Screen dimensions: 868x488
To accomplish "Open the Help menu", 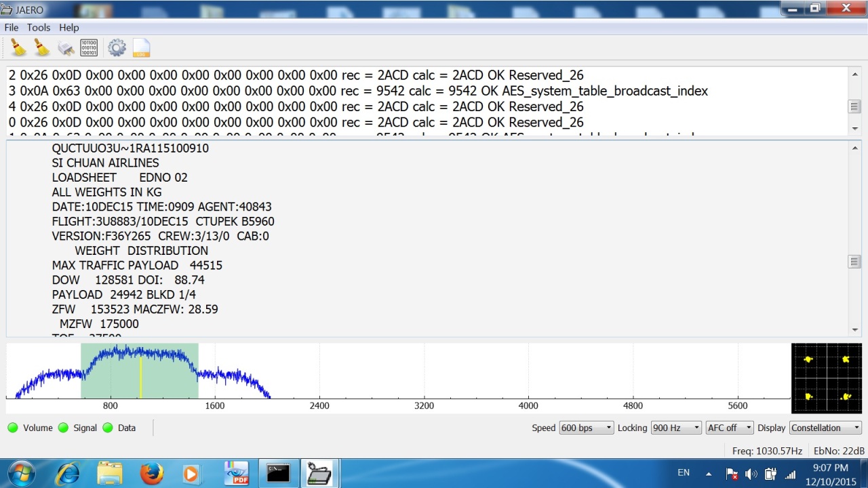I will [x=69, y=28].
